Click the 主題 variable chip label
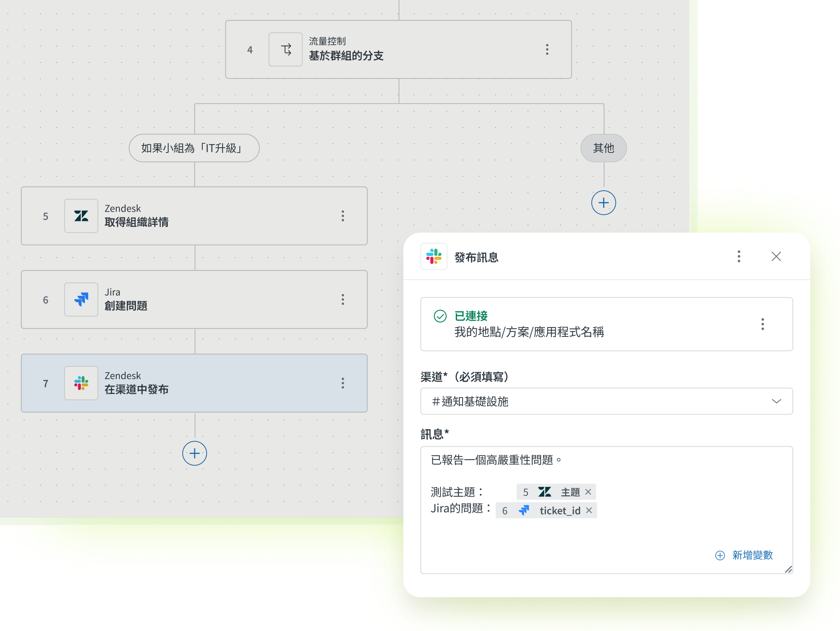Screen dimensions: 840x631 [570, 492]
